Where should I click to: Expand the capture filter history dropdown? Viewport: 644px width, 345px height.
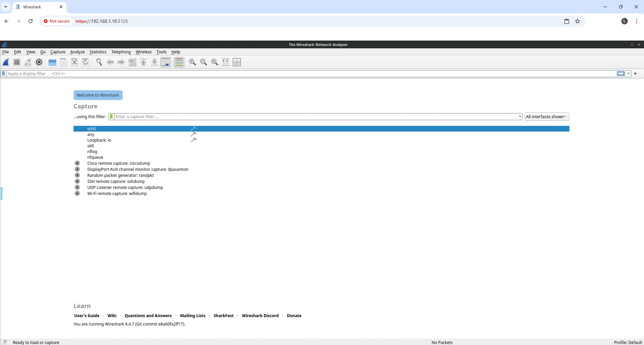coord(520,116)
